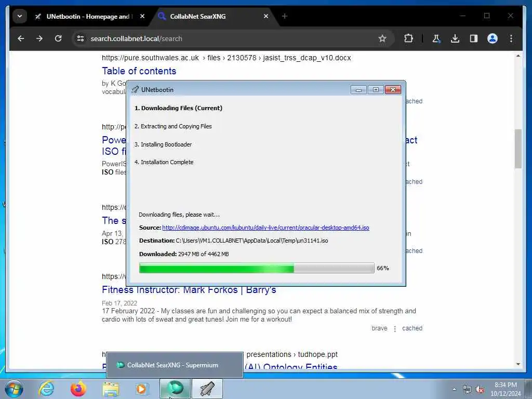
Task: Open the network tray icon
Action: pos(467,390)
